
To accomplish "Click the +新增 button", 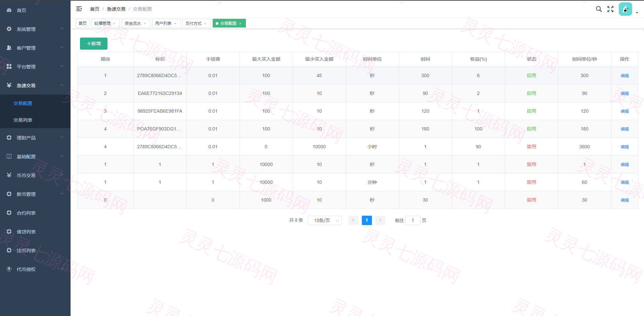I will coord(94,44).
